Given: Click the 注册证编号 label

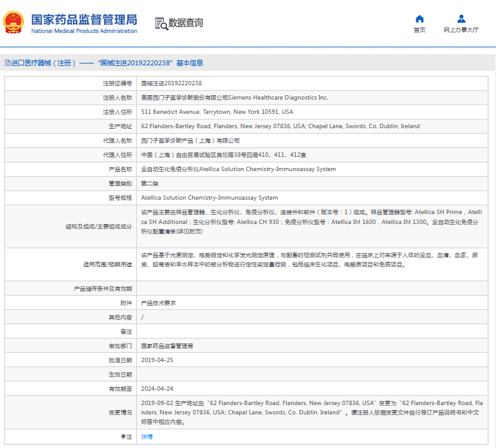Looking at the screenshot, I should [x=118, y=83].
